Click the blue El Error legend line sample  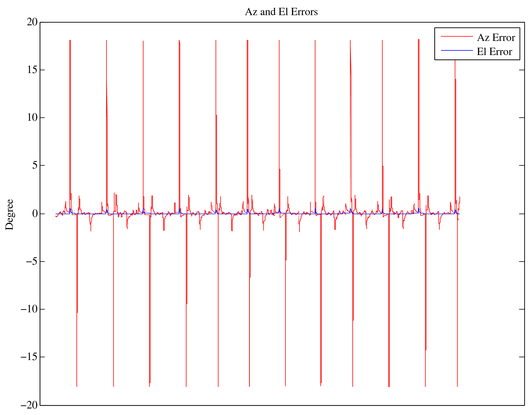click(456, 51)
